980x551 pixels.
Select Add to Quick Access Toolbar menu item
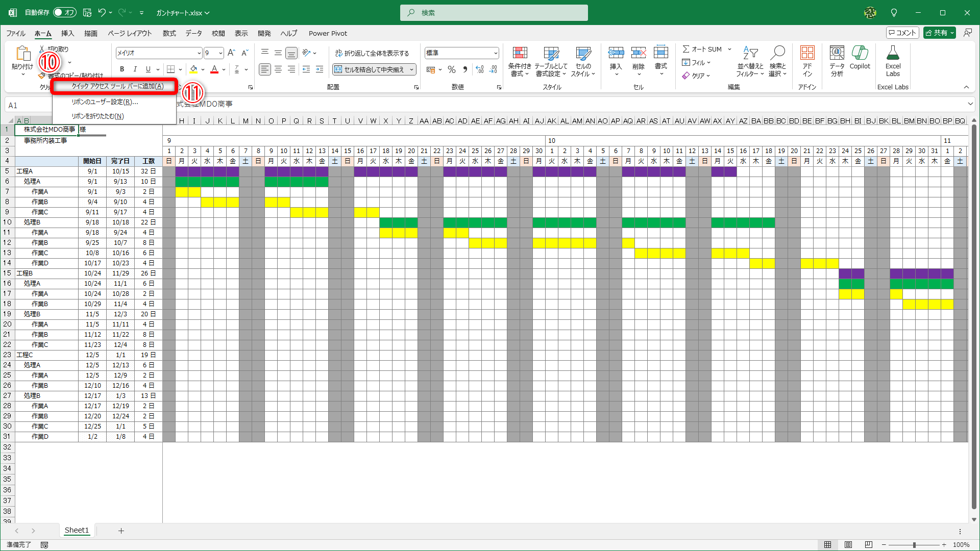[x=117, y=86]
